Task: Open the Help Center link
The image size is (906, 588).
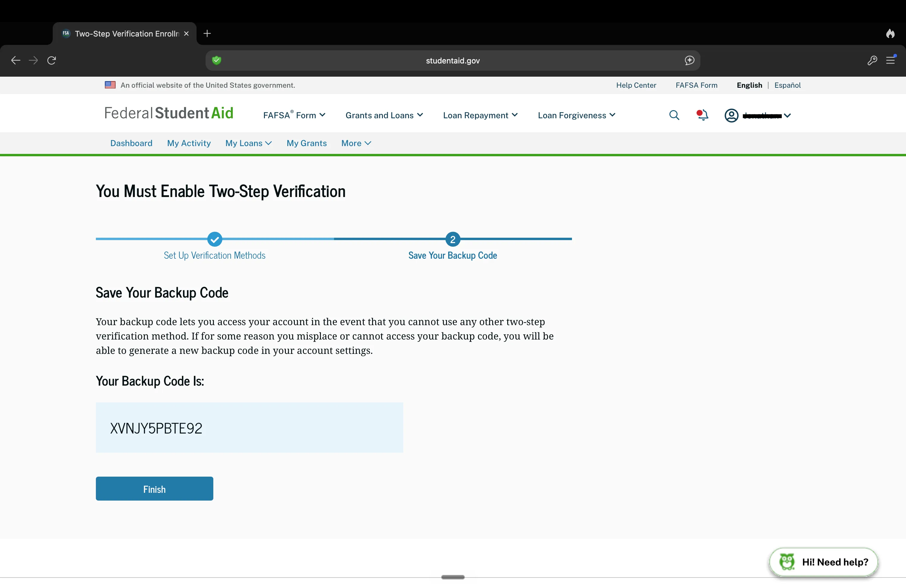Action: (636, 85)
